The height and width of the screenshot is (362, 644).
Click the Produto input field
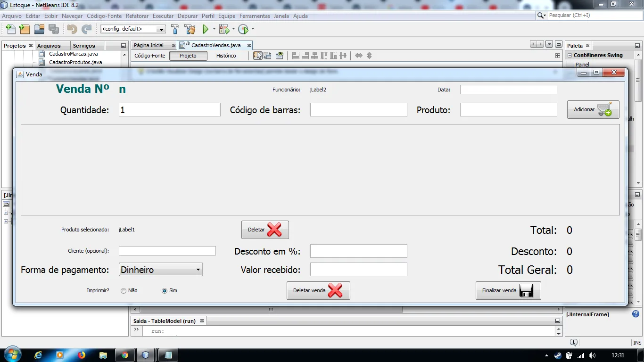coord(509,110)
